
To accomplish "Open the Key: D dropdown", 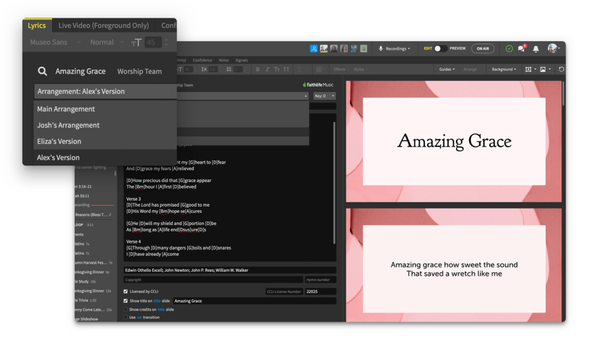I will (x=324, y=96).
